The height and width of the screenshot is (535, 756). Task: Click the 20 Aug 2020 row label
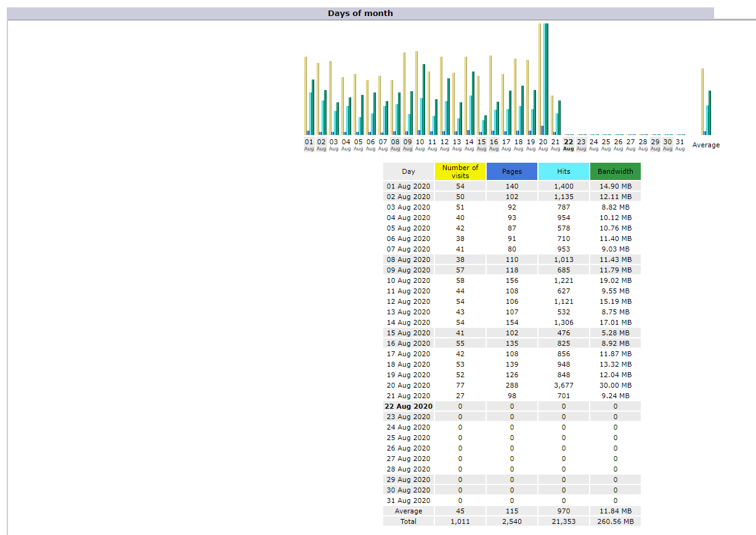tap(408, 385)
